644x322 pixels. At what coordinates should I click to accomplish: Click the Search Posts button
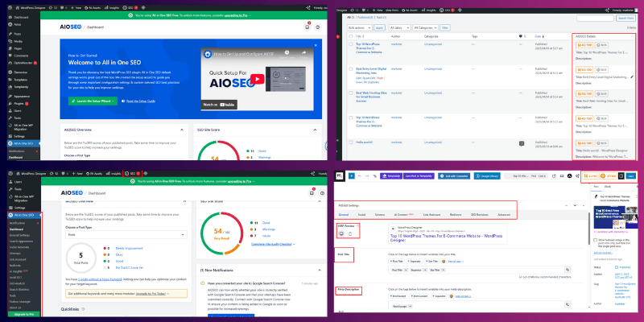click(626, 18)
